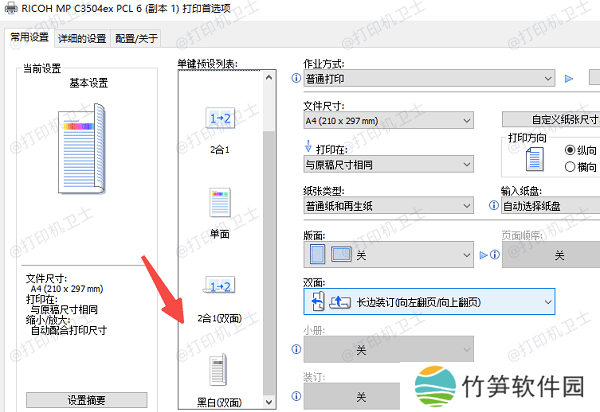Select the 2合1 one-click preset icon
600x412 pixels.
(x=219, y=121)
